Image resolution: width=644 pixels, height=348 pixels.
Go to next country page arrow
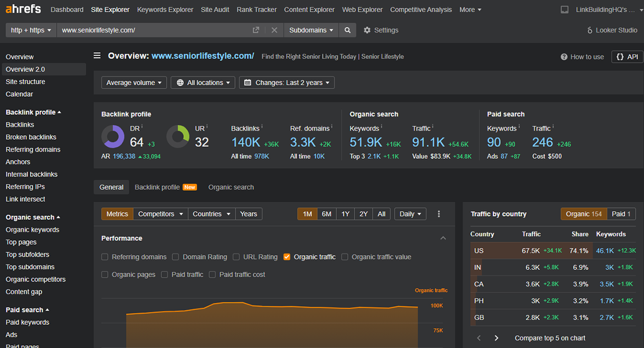click(496, 338)
